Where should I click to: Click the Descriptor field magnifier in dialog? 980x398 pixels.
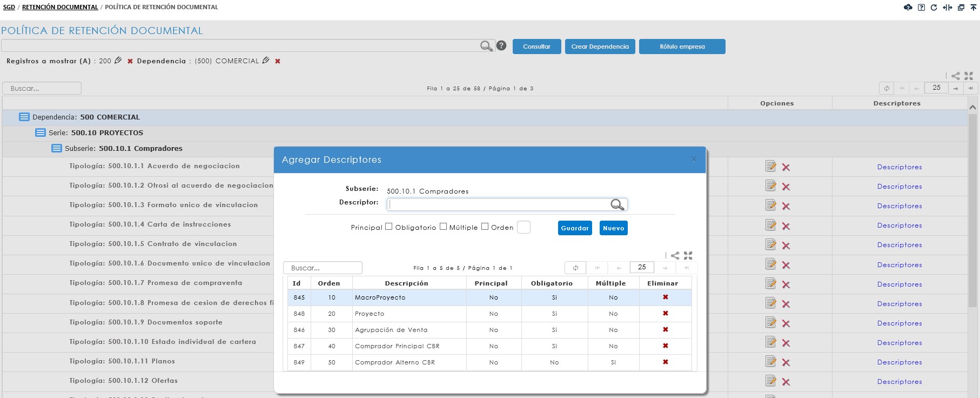coord(617,204)
